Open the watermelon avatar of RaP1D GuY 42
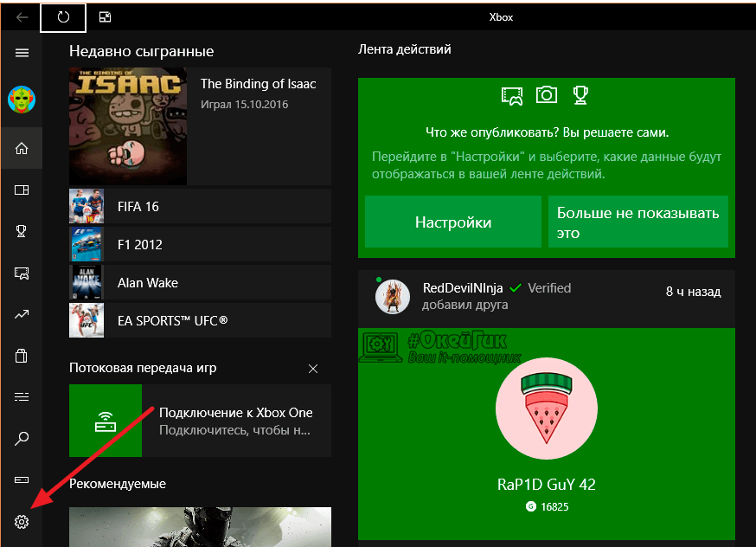This screenshot has width=756, height=547. point(547,409)
